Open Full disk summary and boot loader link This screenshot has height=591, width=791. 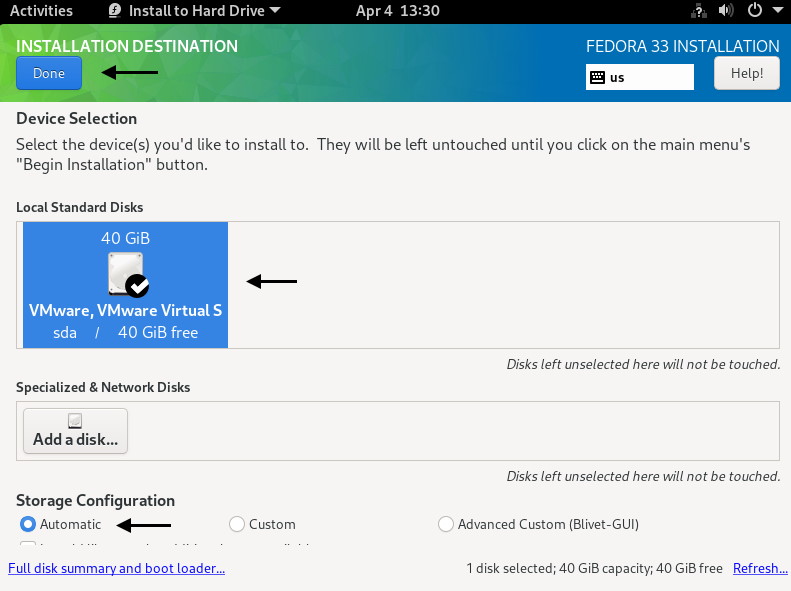click(x=117, y=568)
